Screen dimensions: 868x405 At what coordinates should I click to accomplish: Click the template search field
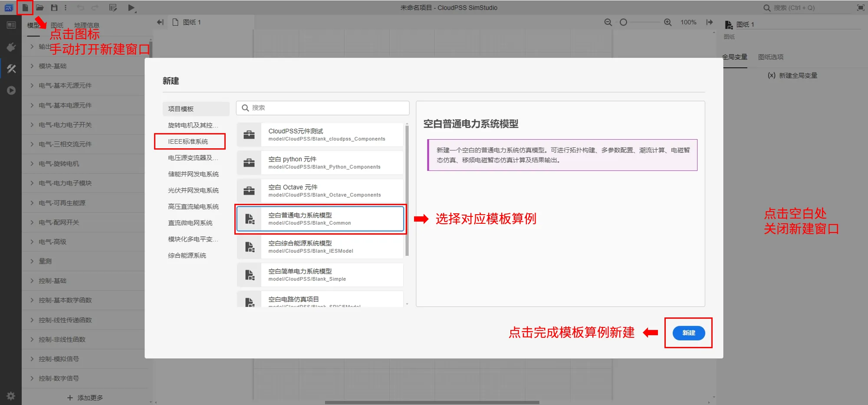click(322, 108)
